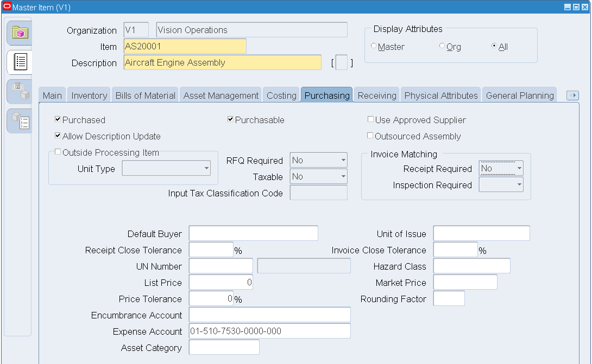Maximize the Master Item window
The height and width of the screenshot is (364, 592).
576,7
